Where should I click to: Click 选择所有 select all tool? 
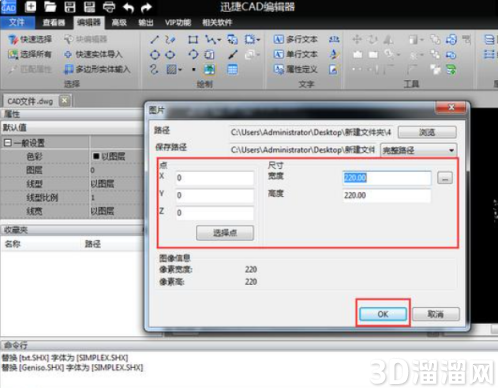(x=30, y=54)
